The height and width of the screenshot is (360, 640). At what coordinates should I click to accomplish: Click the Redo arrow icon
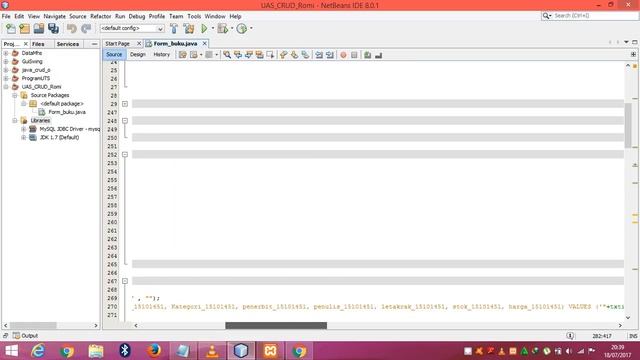coord(86,28)
